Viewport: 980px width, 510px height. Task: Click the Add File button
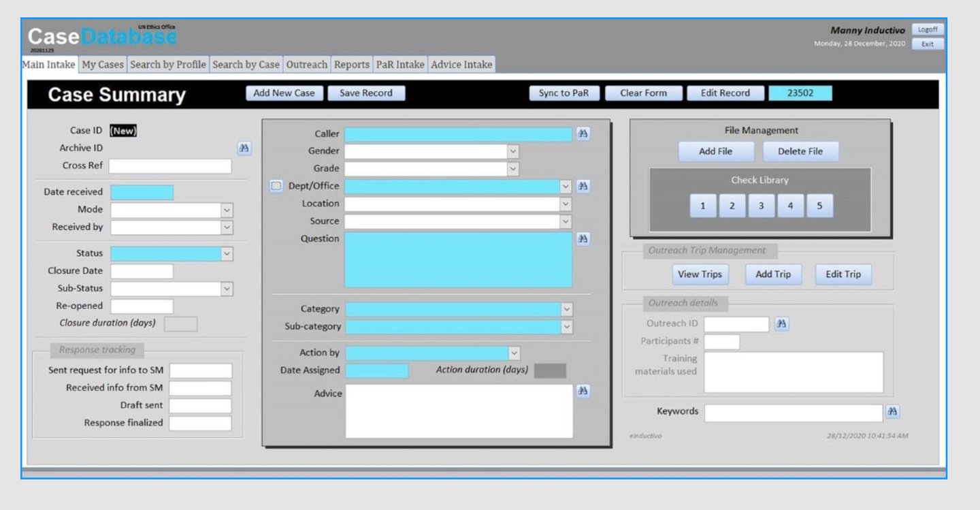716,151
